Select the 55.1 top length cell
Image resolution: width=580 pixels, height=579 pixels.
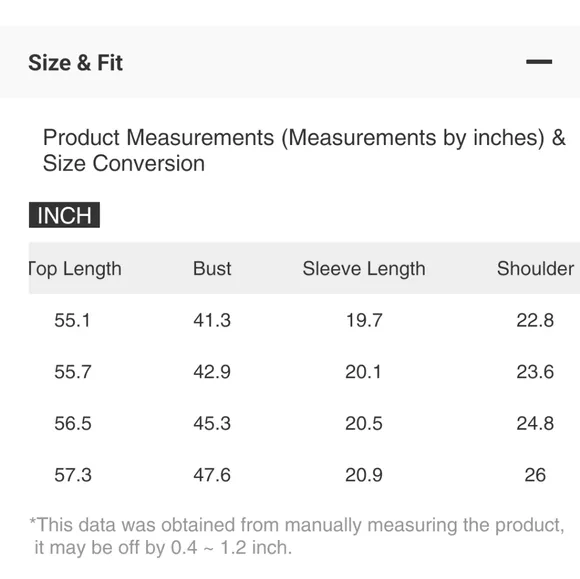[x=72, y=320]
